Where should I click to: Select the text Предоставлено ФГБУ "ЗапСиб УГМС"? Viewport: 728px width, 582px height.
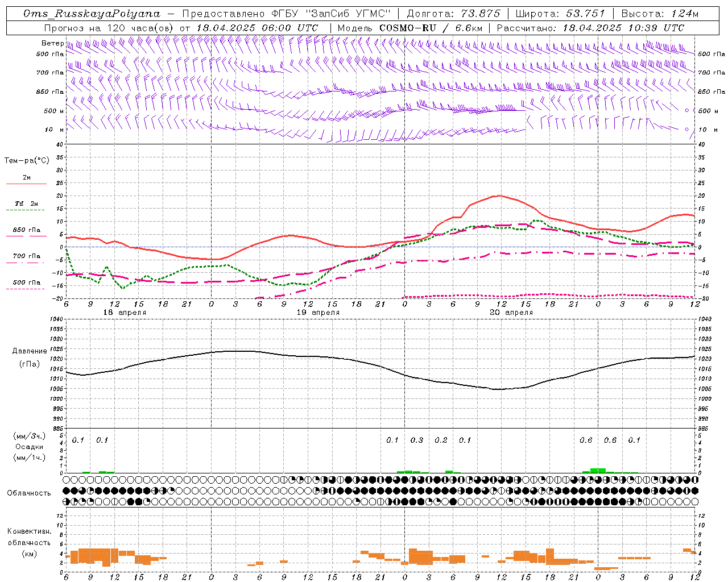287,14
